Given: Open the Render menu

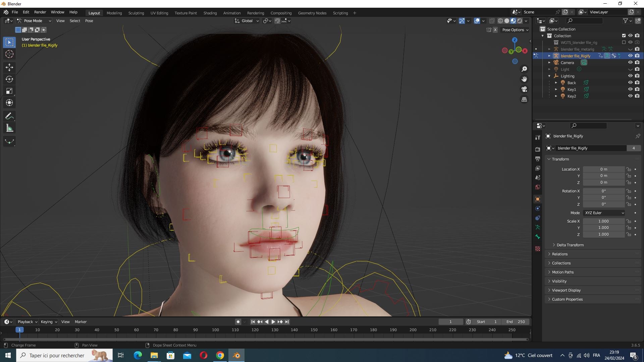Looking at the screenshot, I should coord(40,12).
